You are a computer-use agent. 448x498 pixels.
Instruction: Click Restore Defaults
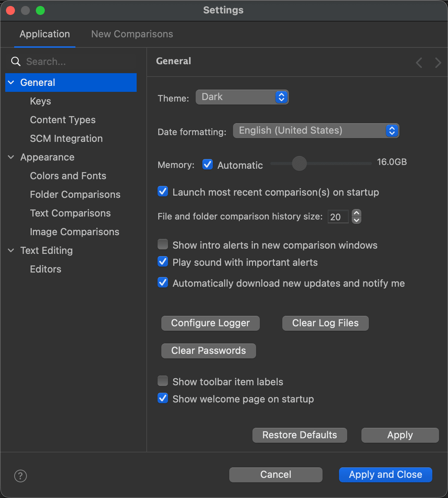[x=300, y=435]
